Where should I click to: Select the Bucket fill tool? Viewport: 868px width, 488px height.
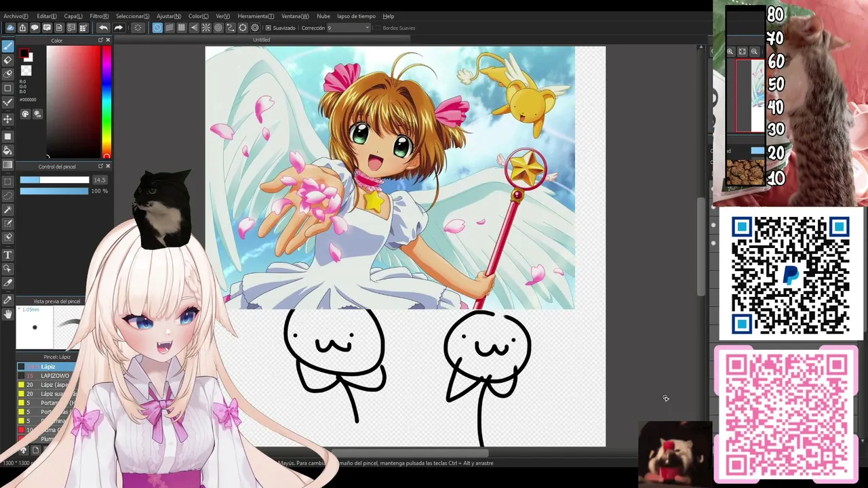pyautogui.click(x=8, y=150)
